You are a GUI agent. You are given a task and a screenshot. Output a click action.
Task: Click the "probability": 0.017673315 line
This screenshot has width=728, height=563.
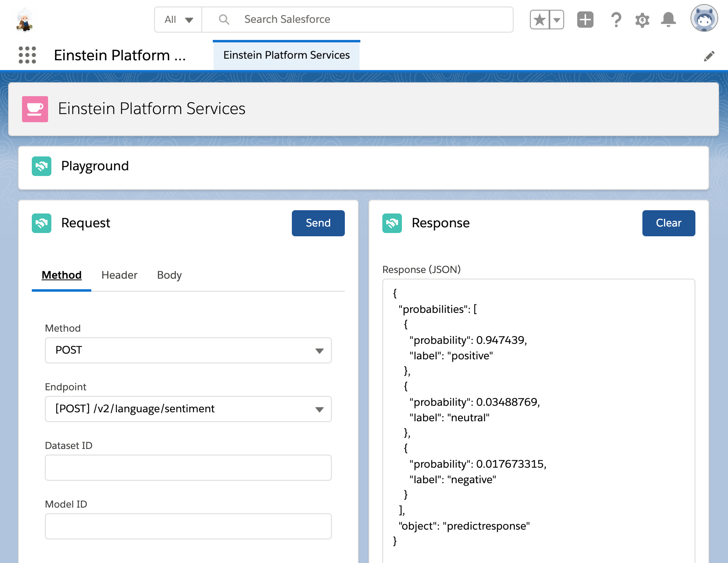(478, 464)
